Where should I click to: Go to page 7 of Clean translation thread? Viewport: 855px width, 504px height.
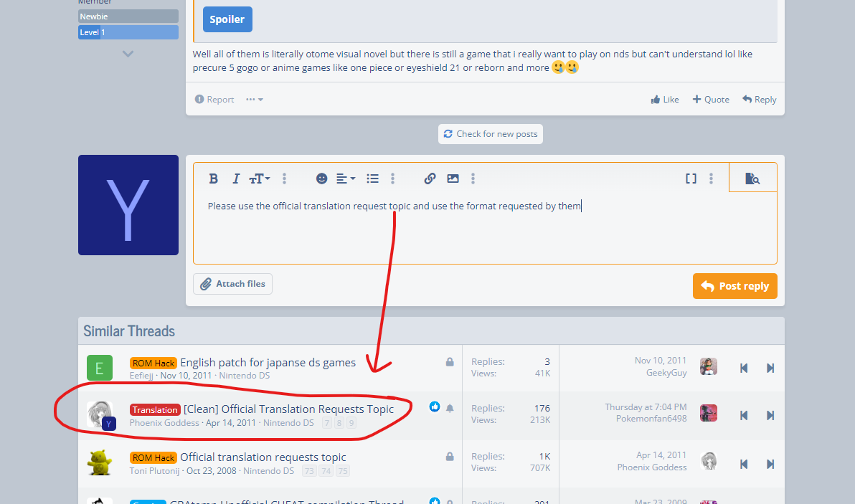tap(326, 424)
